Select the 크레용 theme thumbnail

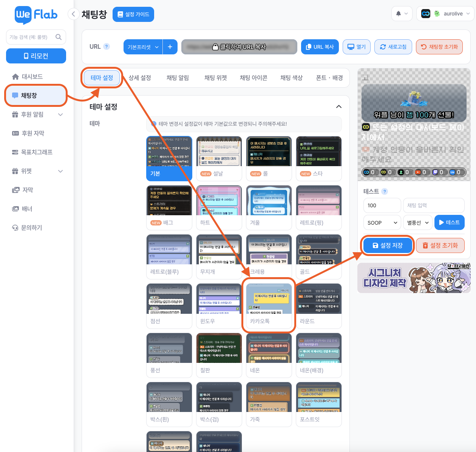pos(269,257)
